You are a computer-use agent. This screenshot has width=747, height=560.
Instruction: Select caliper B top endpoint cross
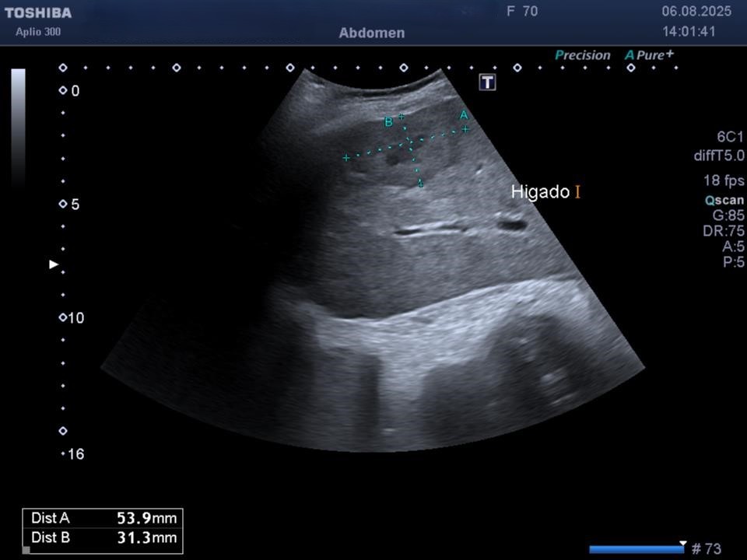pyautogui.click(x=402, y=117)
